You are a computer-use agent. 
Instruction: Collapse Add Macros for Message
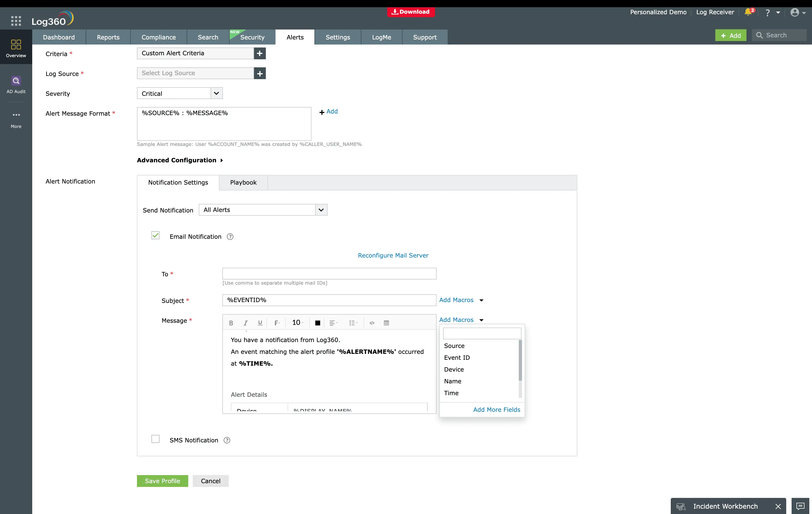coord(461,320)
